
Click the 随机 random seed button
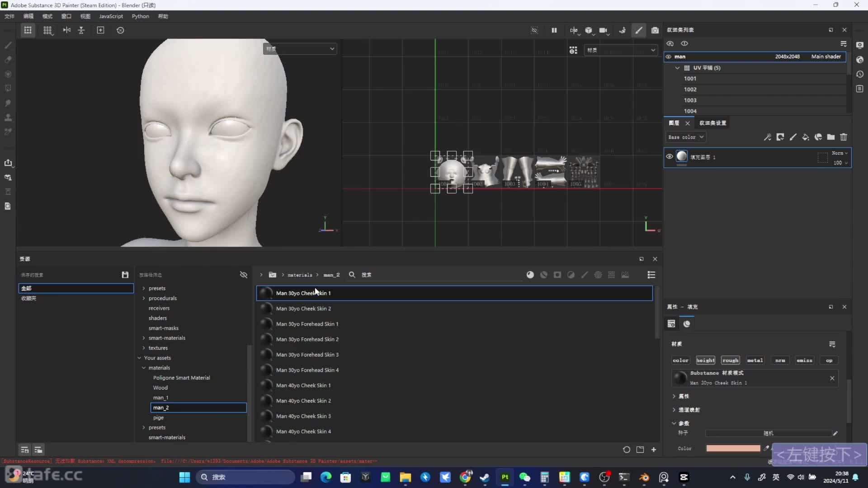click(x=768, y=433)
